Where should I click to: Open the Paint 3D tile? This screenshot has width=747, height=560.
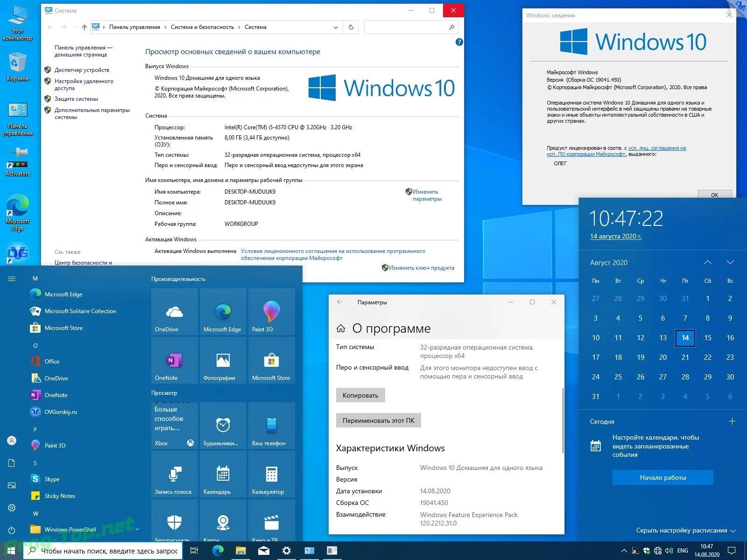(272, 312)
